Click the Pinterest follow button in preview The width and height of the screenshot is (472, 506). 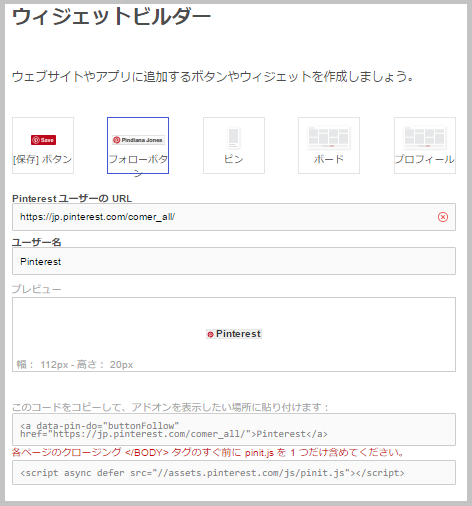[234, 334]
